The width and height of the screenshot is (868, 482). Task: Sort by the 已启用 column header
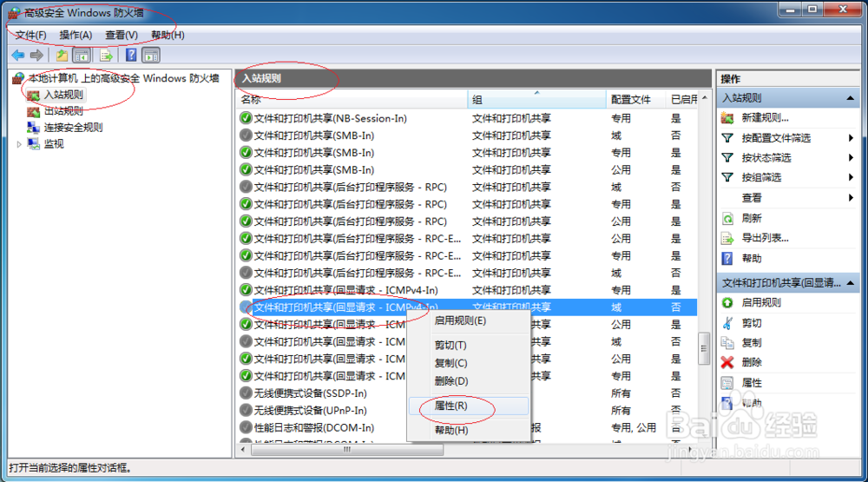coord(682,100)
